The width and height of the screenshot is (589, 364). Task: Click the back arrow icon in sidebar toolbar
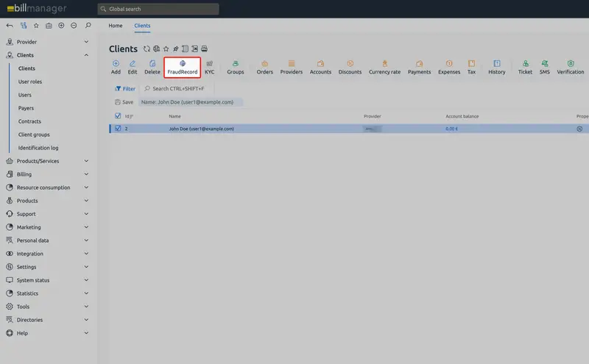[x=10, y=26]
